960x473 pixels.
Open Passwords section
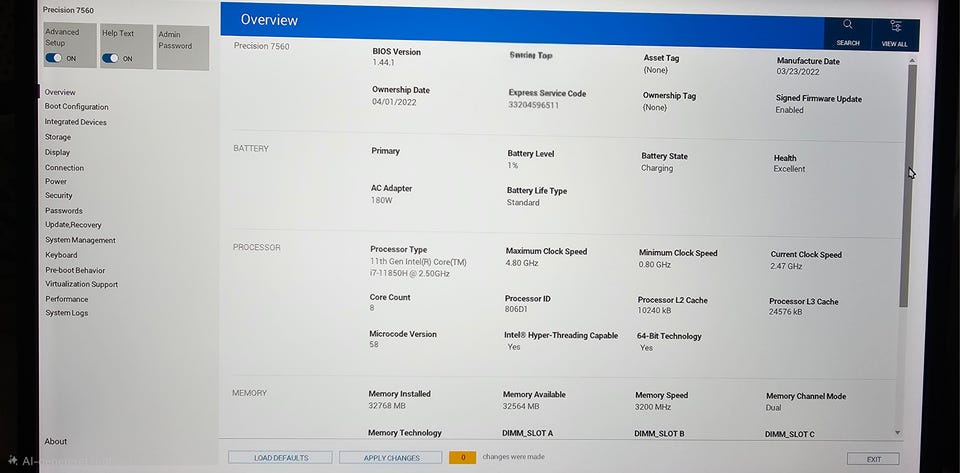tap(64, 210)
